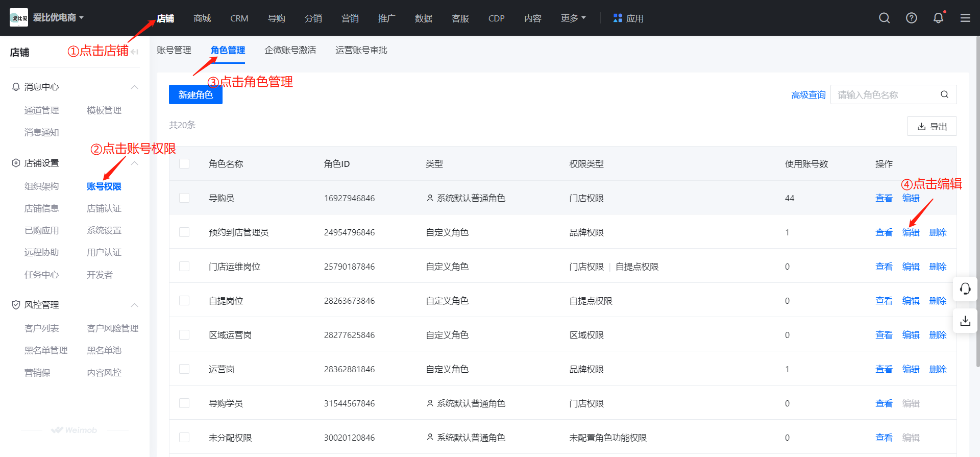Viewport: 980px width, 457px height.
Task: Click the 爱比优电商 logo image
Action: (x=19, y=17)
